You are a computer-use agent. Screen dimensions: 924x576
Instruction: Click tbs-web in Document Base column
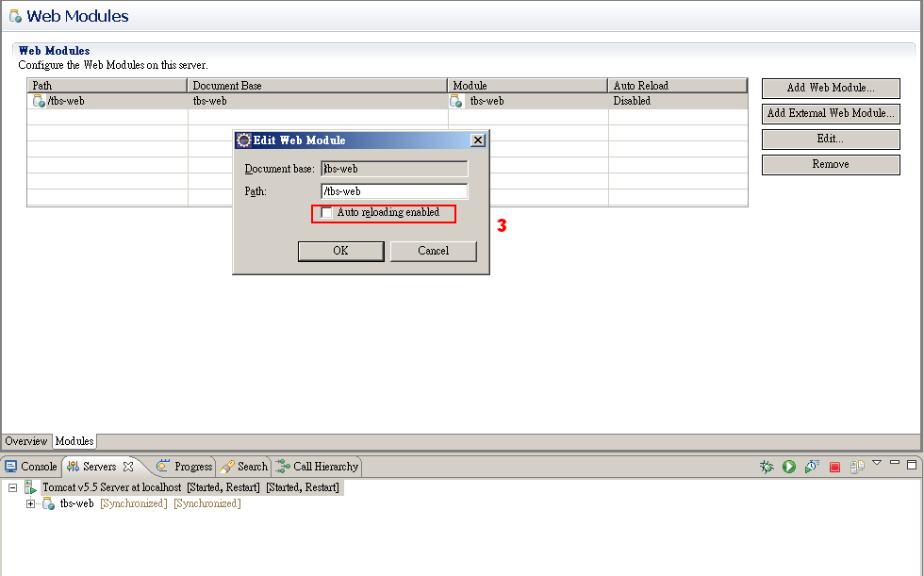coord(209,101)
